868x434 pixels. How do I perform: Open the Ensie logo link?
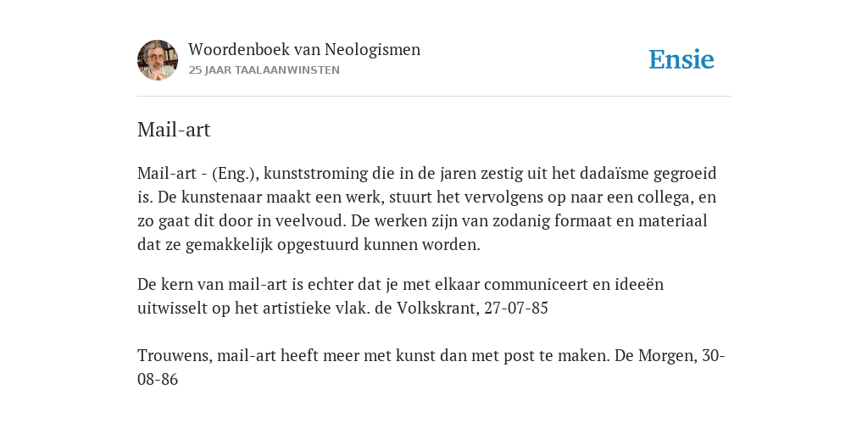point(682,59)
